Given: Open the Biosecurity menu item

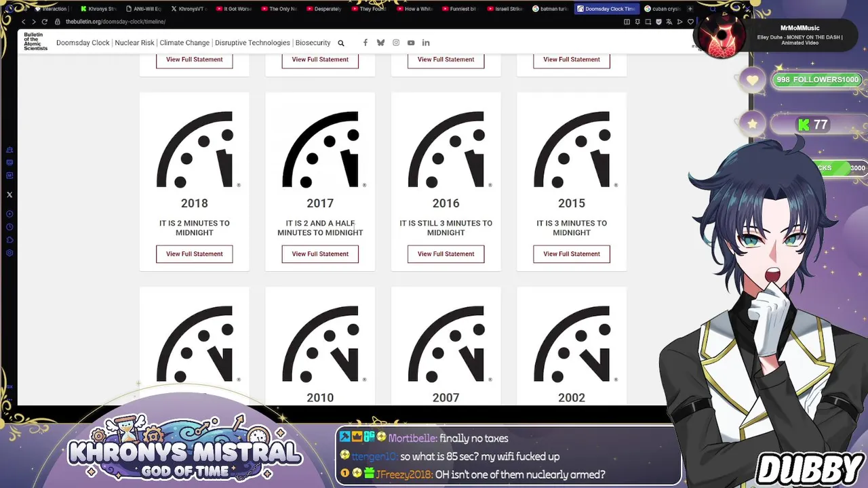Looking at the screenshot, I should click(313, 43).
